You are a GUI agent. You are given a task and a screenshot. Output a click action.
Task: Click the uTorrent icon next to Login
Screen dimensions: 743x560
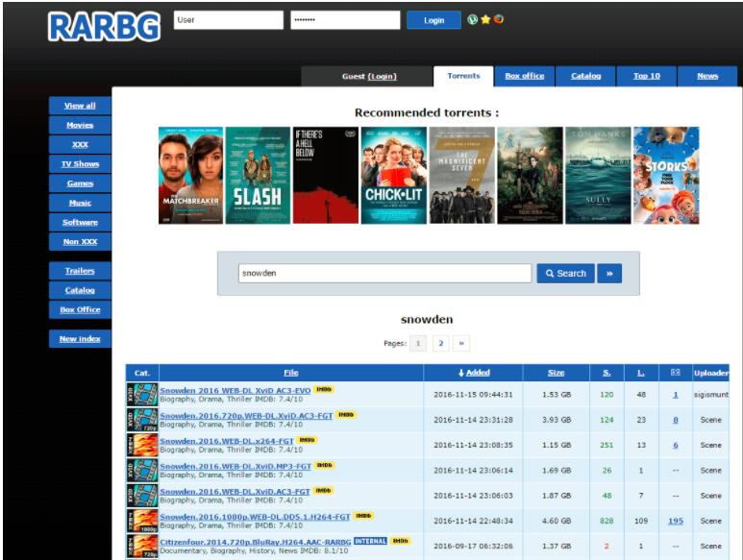[x=473, y=19]
